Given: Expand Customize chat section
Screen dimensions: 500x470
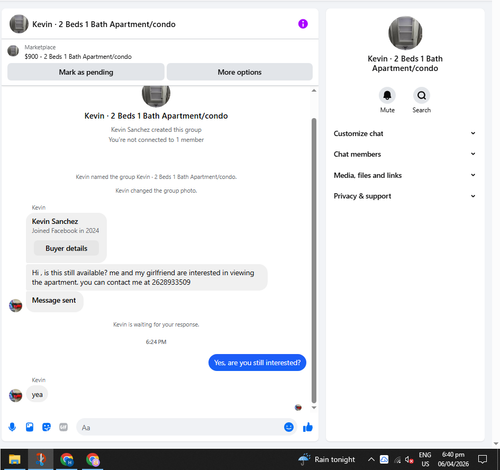Looking at the screenshot, I should click(405, 133).
